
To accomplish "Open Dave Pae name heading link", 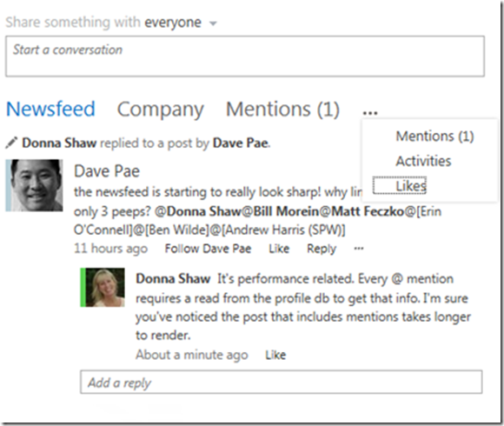I will coord(107,171).
